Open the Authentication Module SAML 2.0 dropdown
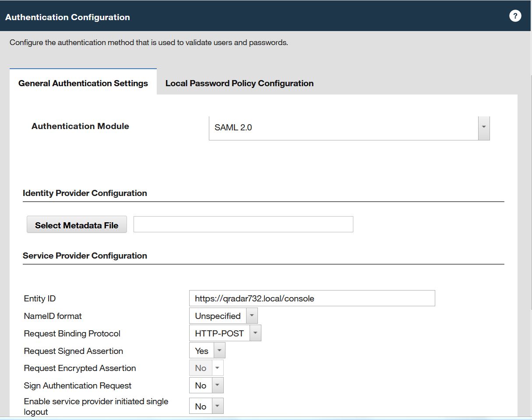The image size is (532, 420). tap(349, 128)
